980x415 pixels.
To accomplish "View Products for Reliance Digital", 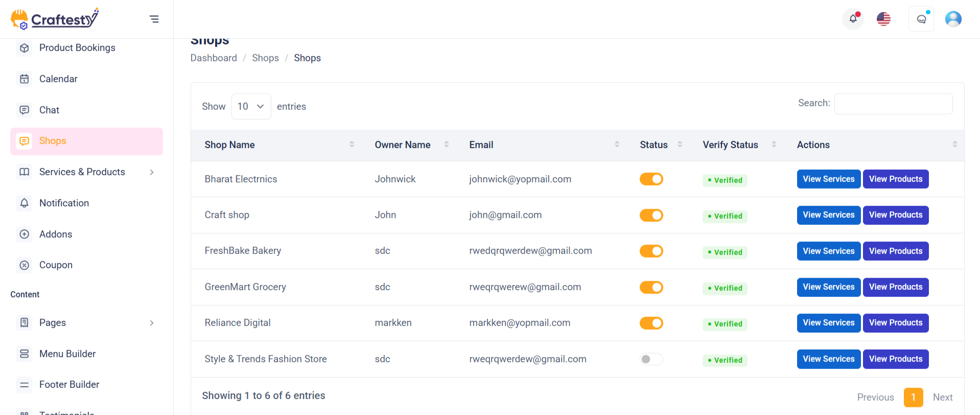I will pyautogui.click(x=896, y=323).
